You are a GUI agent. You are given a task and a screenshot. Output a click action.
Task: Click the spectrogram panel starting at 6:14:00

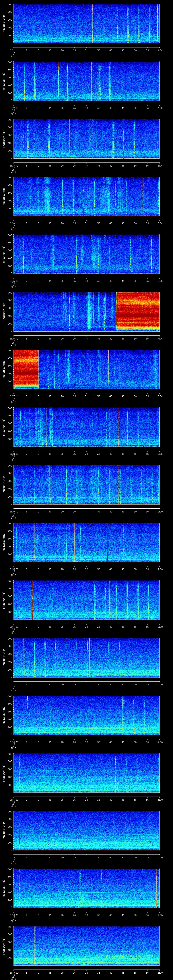pyautogui.click(x=86, y=773)
